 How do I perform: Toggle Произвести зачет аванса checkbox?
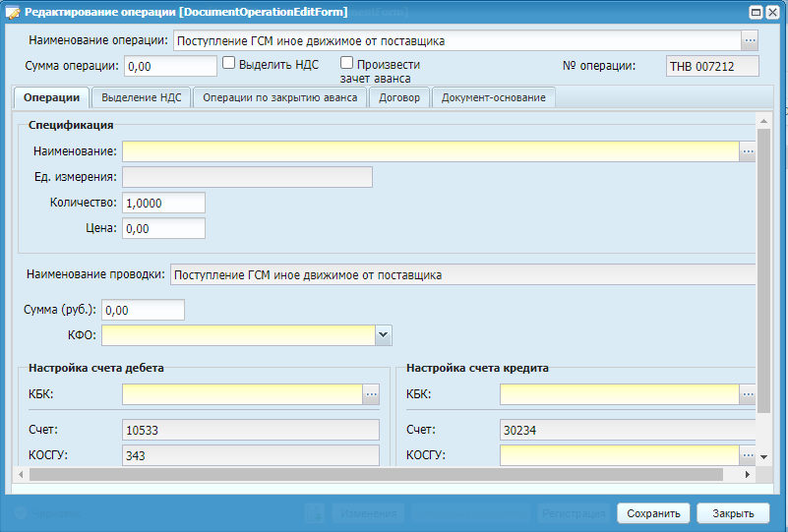coord(346,63)
